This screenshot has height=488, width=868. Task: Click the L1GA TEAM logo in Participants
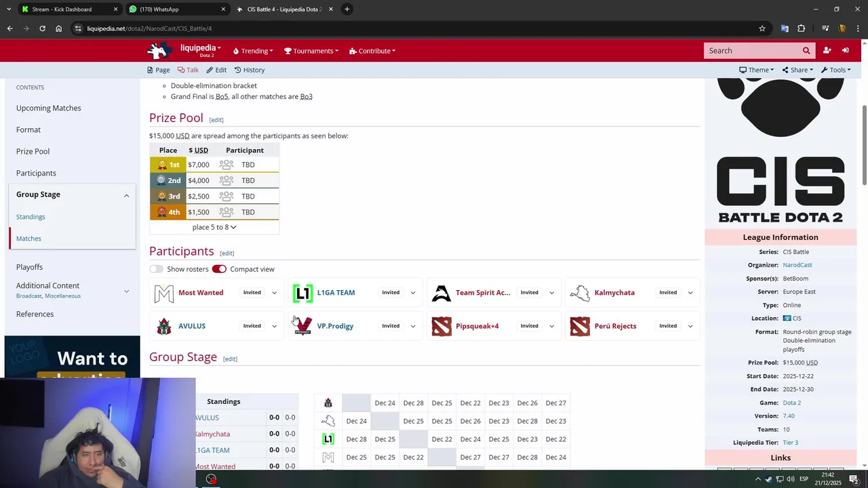pos(302,293)
